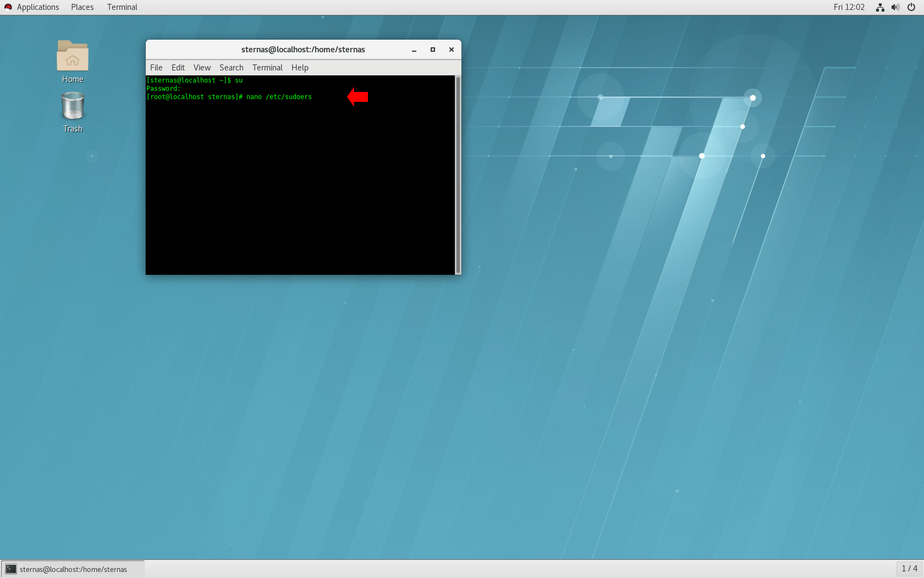Image resolution: width=924 pixels, height=578 pixels.
Task: Click the terminal icon in bottom taskbar
Action: [11, 569]
